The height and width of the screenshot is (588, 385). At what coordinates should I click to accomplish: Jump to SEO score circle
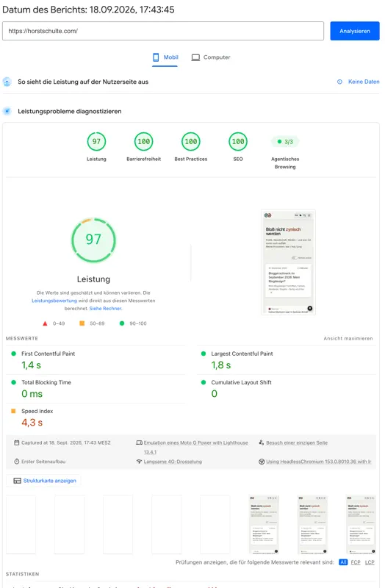[x=238, y=141]
